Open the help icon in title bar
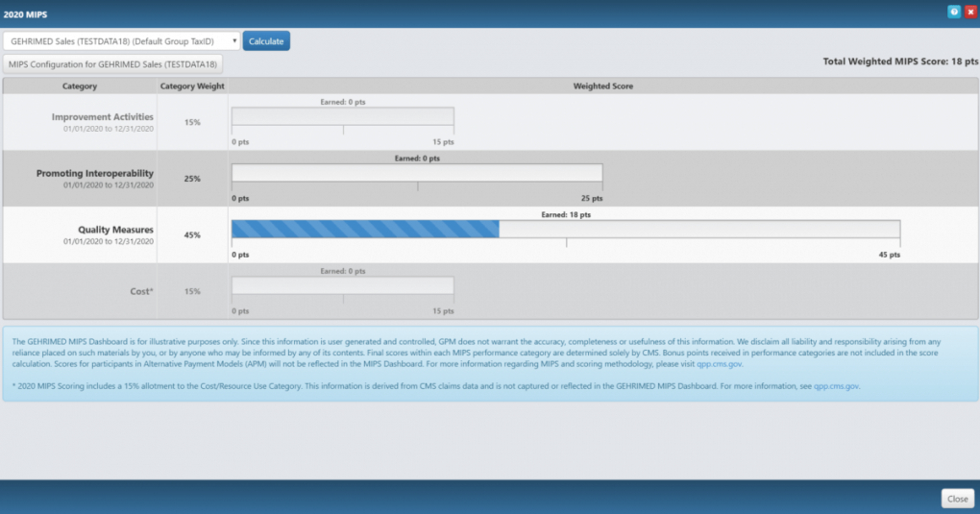Image resolution: width=980 pixels, height=514 pixels. 954,12
